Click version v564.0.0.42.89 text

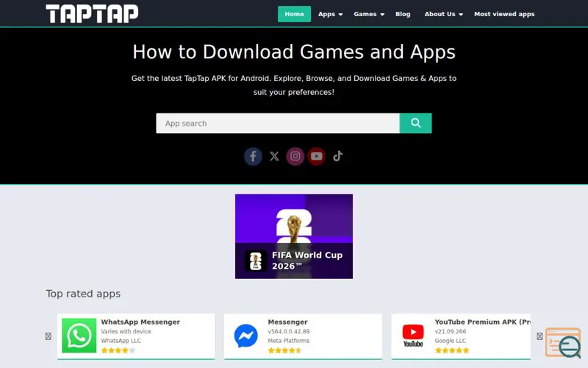tap(288, 331)
